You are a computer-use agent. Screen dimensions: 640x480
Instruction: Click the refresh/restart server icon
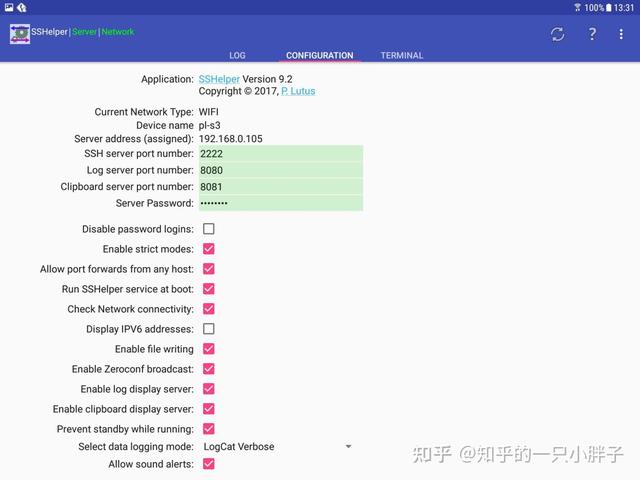557,34
